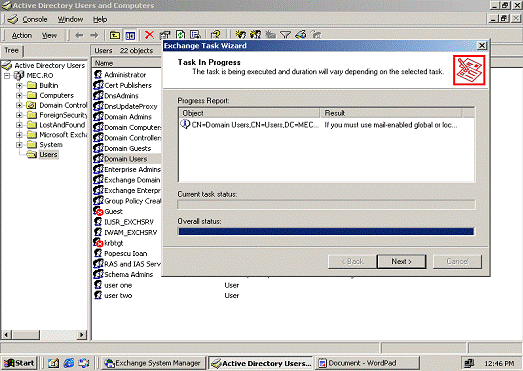This screenshot has width=523, height=371.
Task: Click the Start button
Action: point(19,363)
